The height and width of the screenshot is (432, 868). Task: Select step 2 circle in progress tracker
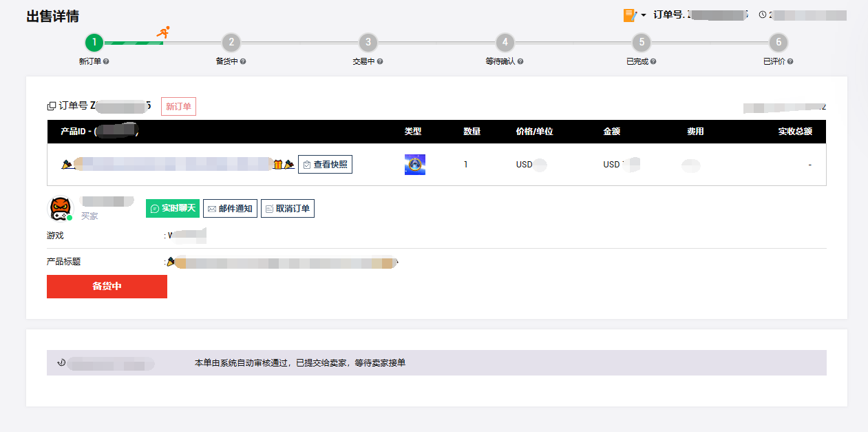point(231,43)
